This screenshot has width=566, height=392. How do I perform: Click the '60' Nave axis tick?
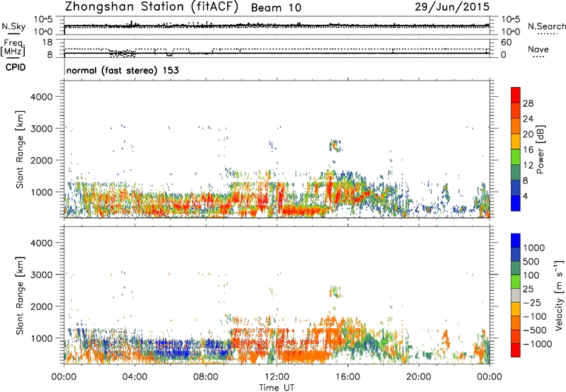[506, 42]
